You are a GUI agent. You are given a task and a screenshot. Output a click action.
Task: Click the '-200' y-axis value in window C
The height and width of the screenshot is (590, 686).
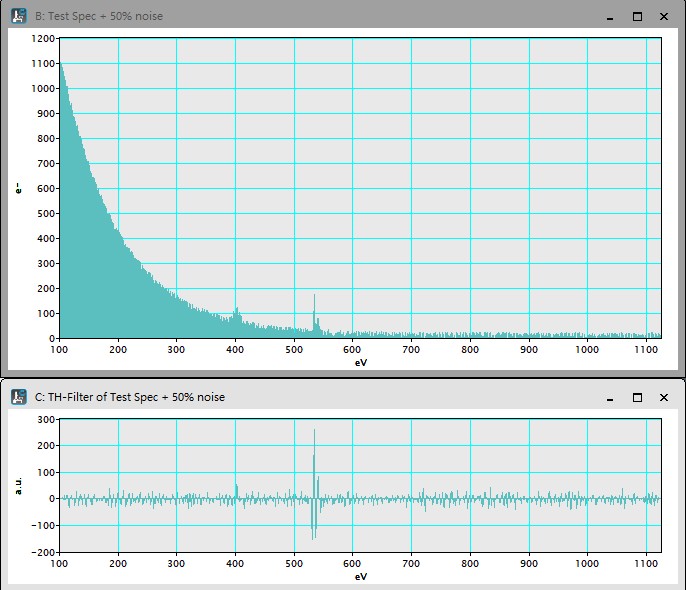[43, 552]
